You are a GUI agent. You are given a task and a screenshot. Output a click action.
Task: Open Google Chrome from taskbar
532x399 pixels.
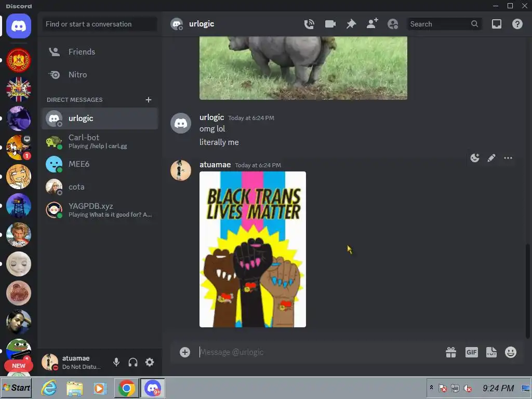[x=127, y=388]
